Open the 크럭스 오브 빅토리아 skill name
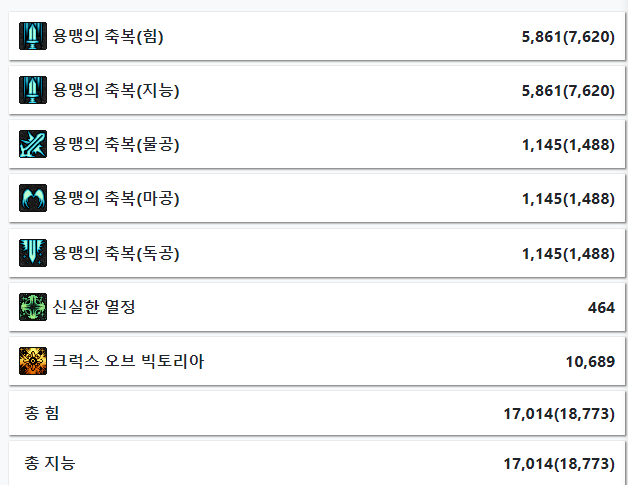Image resolution: width=628 pixels, height=485 pixels. (x=128, y=361)
